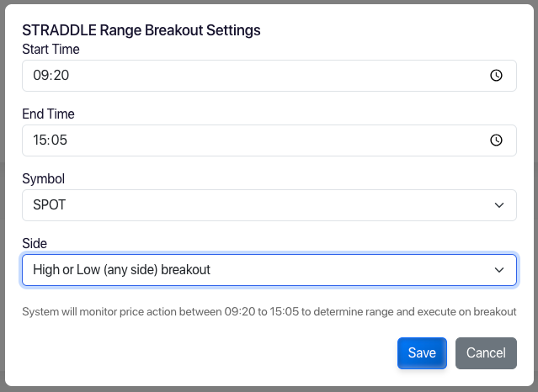Image resolution: width=538 pixels, height=392 pixels.
Task: Open the Start Time clock picker icon
Action: [496, 76]
